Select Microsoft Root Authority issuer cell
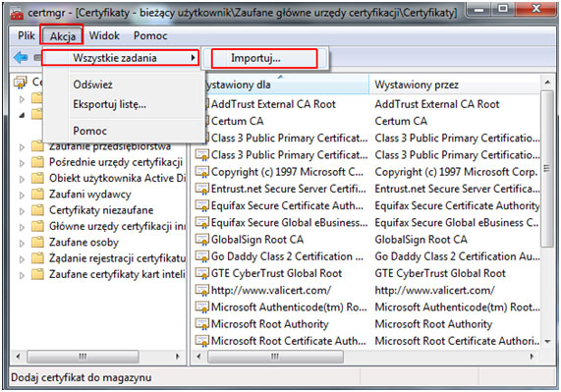 click(433, 324)
